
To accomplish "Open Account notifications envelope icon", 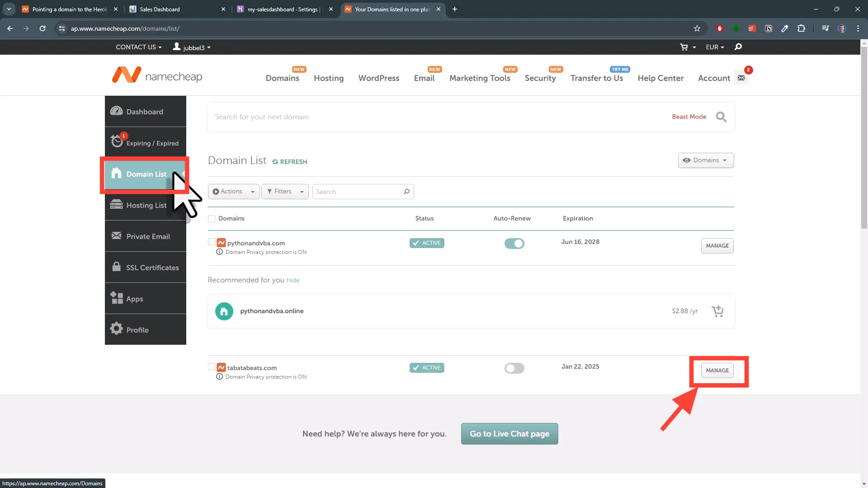I will click(742, 77).
